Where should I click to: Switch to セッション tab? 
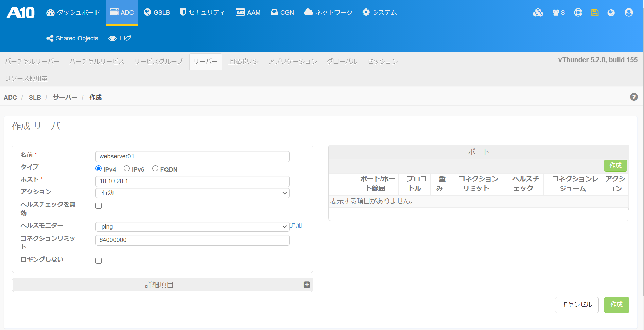pyautogui.click(x=382, y=61)
